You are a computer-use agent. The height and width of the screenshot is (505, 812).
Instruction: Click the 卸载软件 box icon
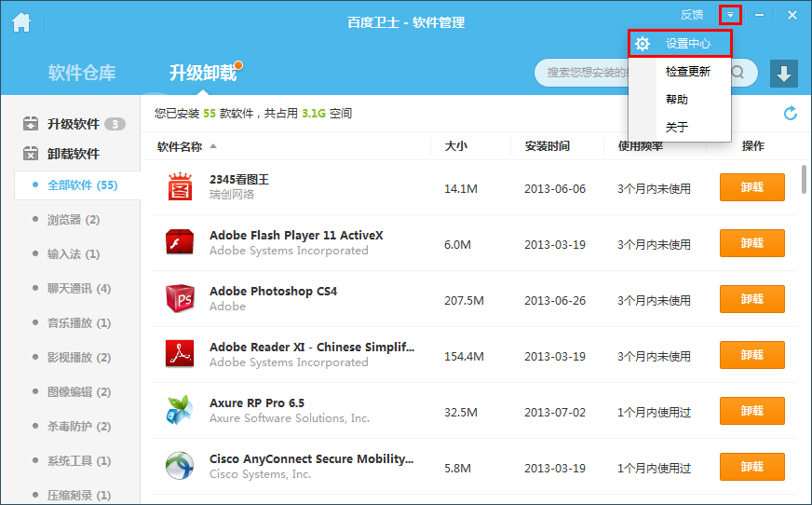click(31, 154)
